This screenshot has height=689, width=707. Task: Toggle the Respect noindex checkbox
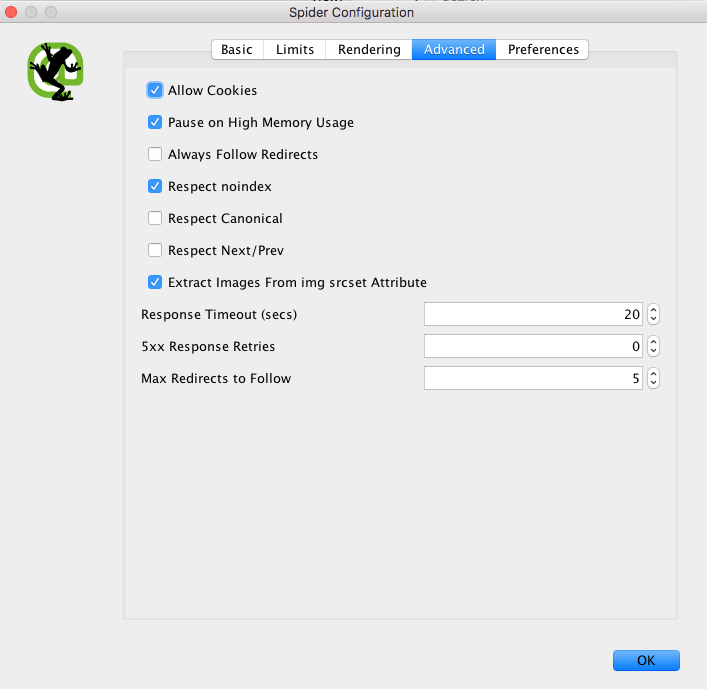(155, 186)
